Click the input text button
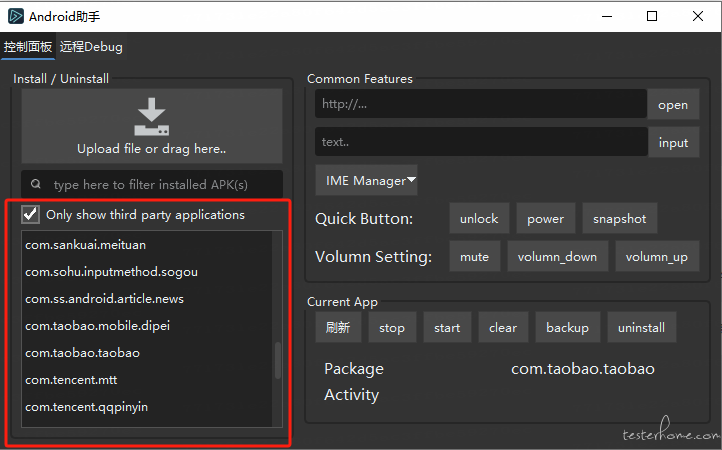Screen dimensions: 722x450 point(673,142)
